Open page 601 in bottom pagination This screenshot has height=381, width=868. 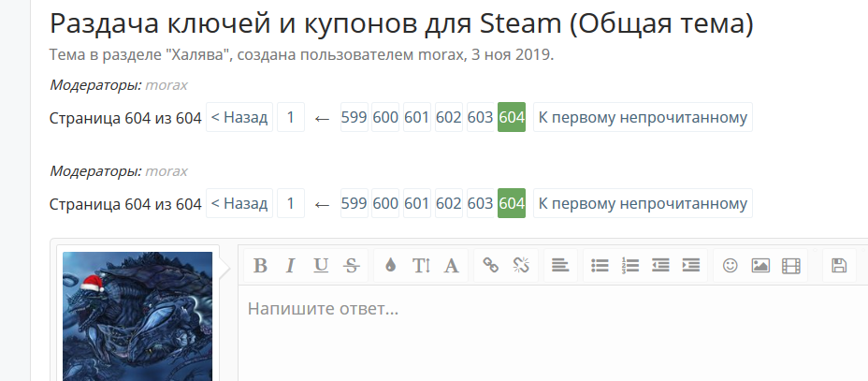pyautogui.click(x=417, y=204)
